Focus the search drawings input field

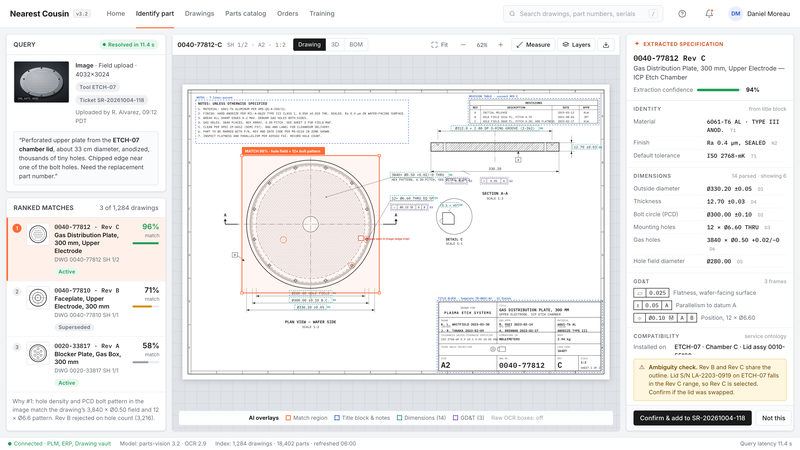pos(583,14)
